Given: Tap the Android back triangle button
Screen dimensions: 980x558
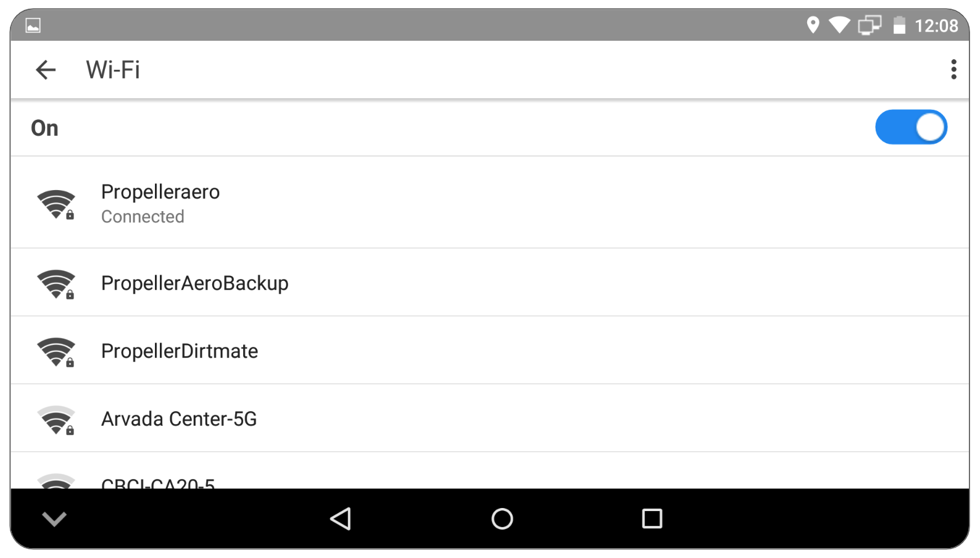Looking at the screenshot, I should point(340,518).
